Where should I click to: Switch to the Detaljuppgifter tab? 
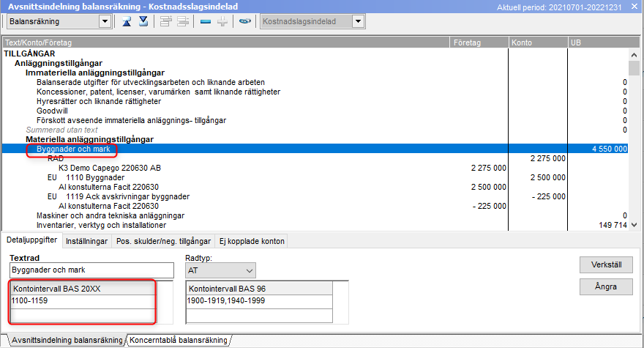pyautogui.click(x=32, y=240)
